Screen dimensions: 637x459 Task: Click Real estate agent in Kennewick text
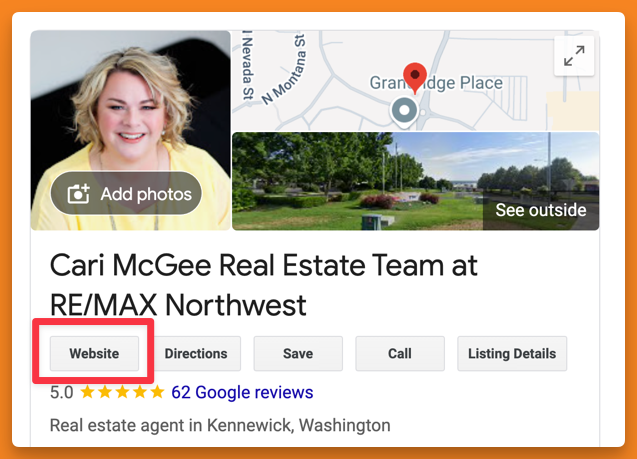point(220,426)
